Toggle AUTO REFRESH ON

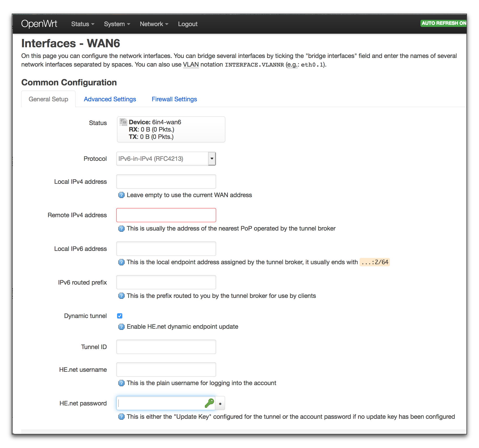(x=443, y=23)
